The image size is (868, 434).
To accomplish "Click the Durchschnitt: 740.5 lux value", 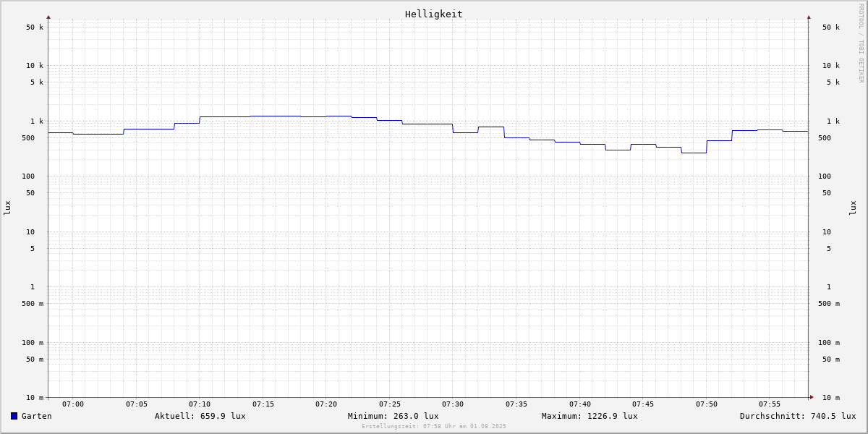I will tap(798, 416).
